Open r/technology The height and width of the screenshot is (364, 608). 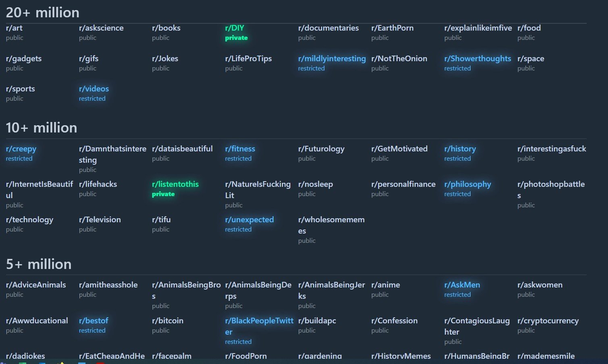click(x=29, y=220)
